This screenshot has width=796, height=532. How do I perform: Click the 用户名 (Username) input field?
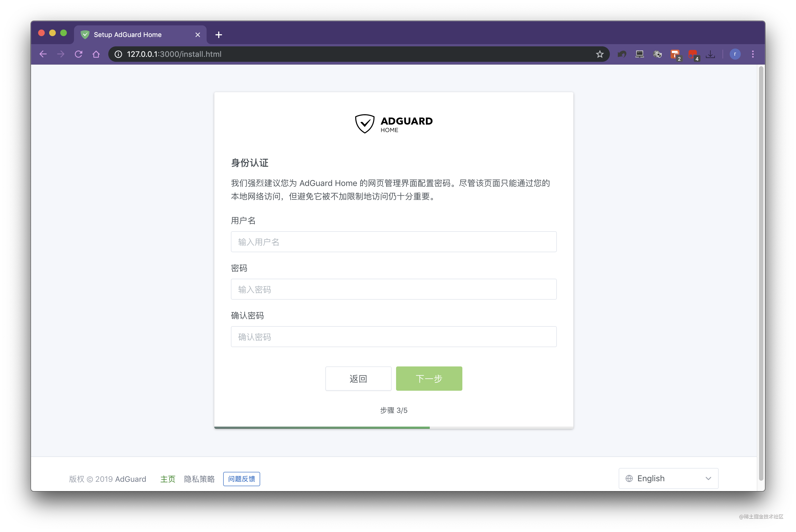click(x=393, y=242)
